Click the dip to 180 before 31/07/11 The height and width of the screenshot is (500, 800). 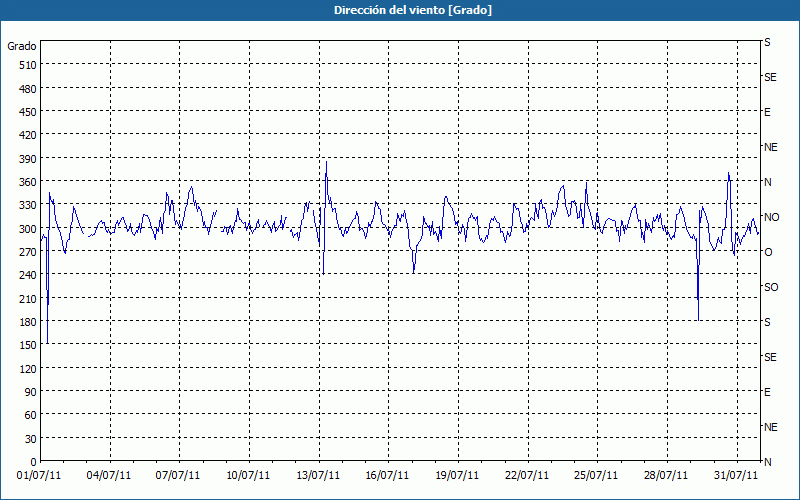click(698, 320)
